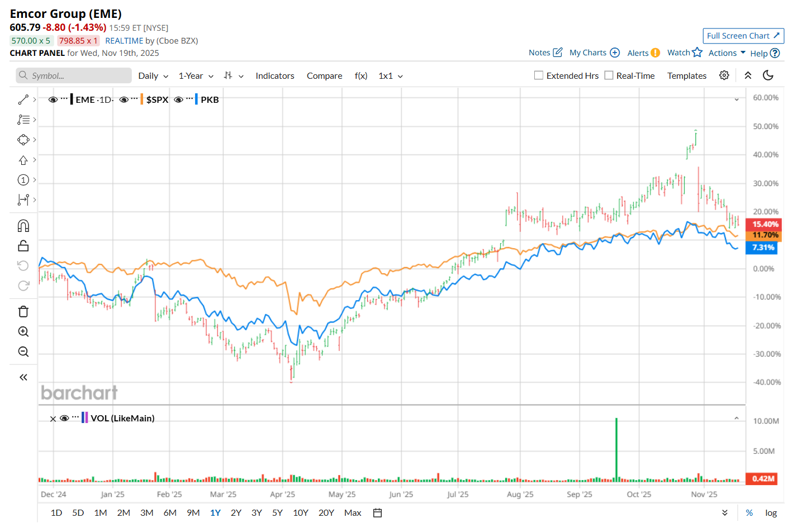The height and width of the screenshot is (532, 807).
Task: Expand the 1-Year period dropdown
Action: (196, 76)
